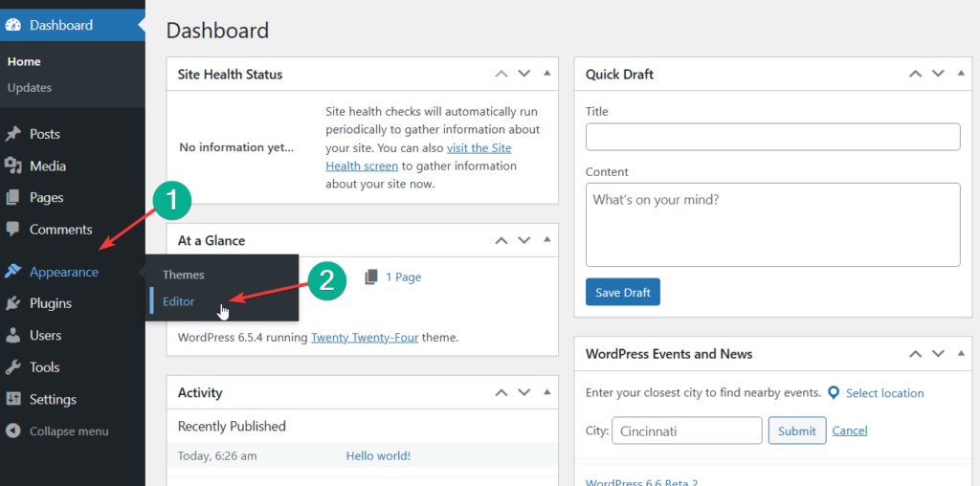Click the Tools wrench icon

click(x=13, y=367)
